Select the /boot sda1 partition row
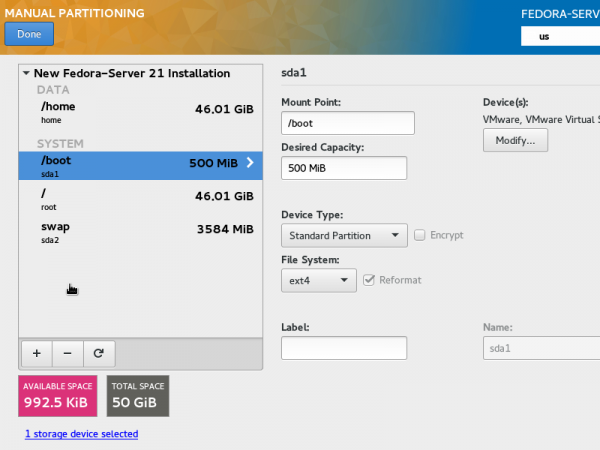 click(141, 166)
